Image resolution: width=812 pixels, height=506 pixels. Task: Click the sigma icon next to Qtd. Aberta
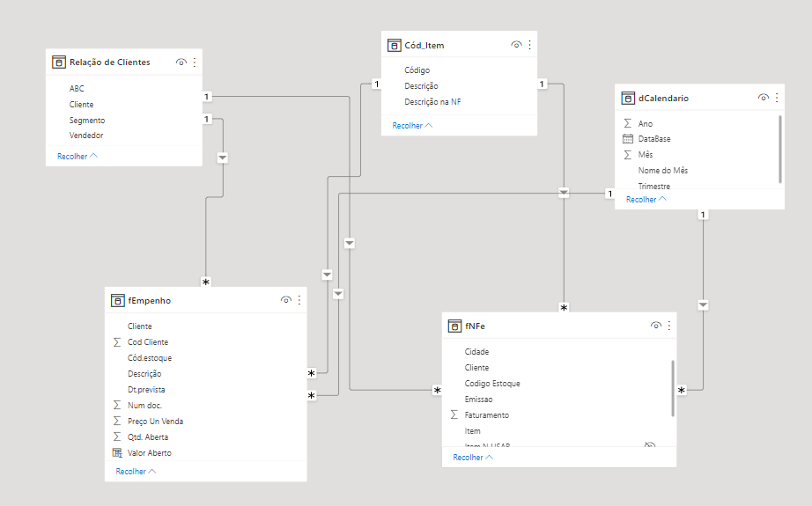coord(117,436)
